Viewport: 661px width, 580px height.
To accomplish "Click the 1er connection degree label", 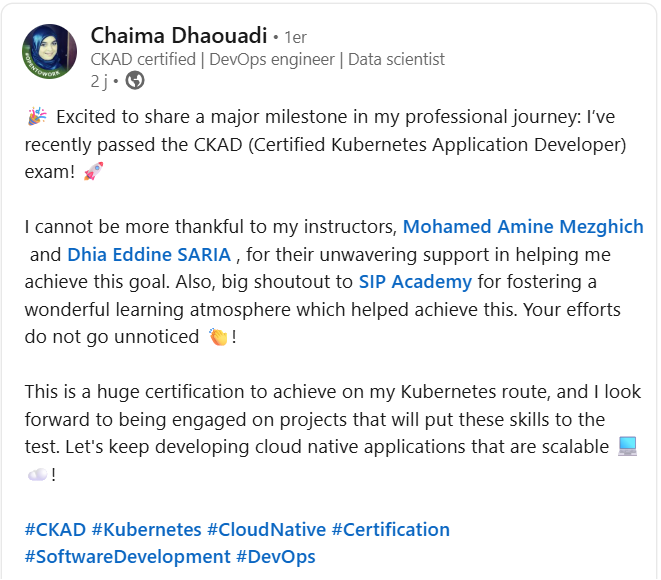I will [x=295, y=38].
